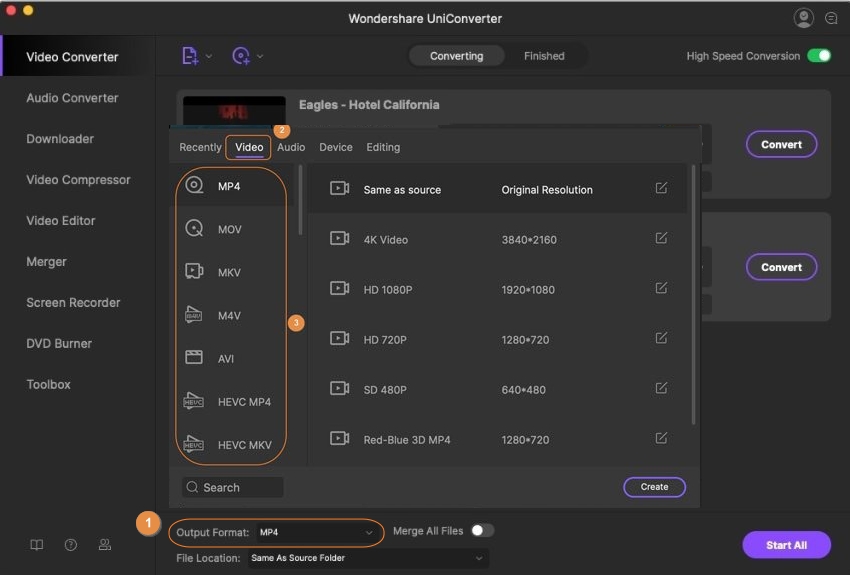This screenshot has width=850, height=575.
Task: Open the user account icon
Action: [x=803, y=18]
